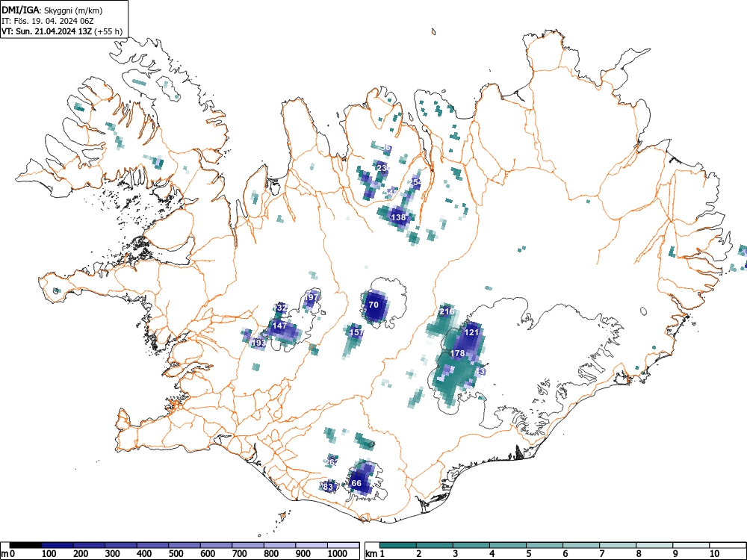The width and height of the screenshot is (747, 560).
Task: Click the 'm' unit label of the left legend
Action: [4, 554]
